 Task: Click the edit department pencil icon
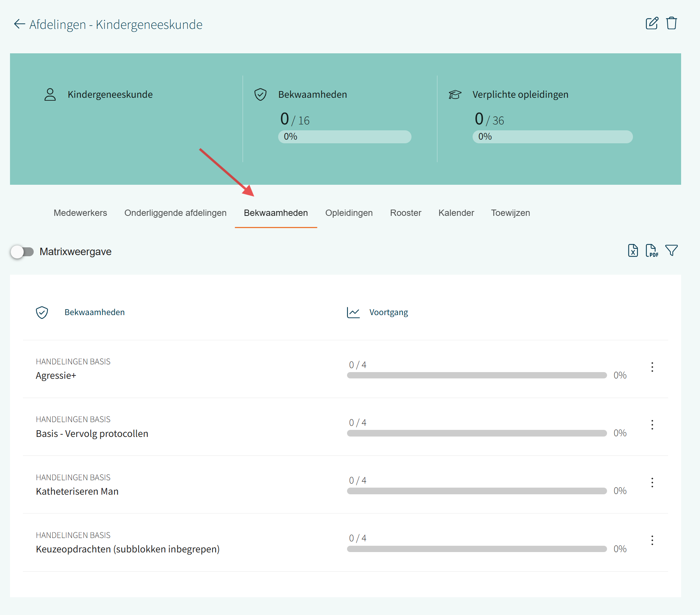point(651,23)
